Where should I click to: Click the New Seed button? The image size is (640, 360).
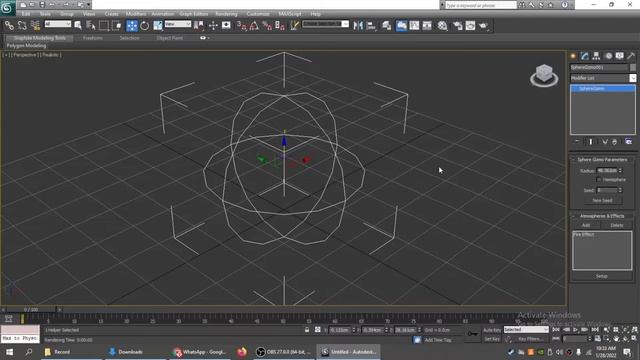pos(602,200)
